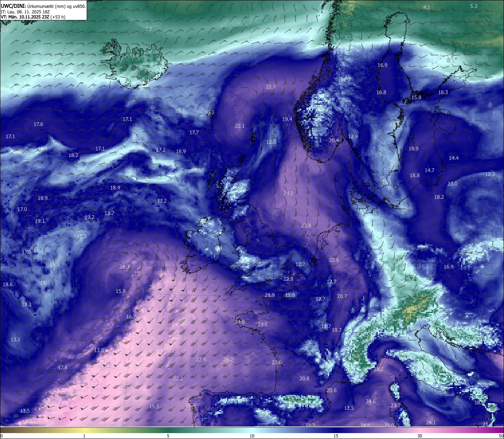Click the 24.1 value over the North Sea
The height and width of the screenshot is (439, 504).
click(288, 193)
